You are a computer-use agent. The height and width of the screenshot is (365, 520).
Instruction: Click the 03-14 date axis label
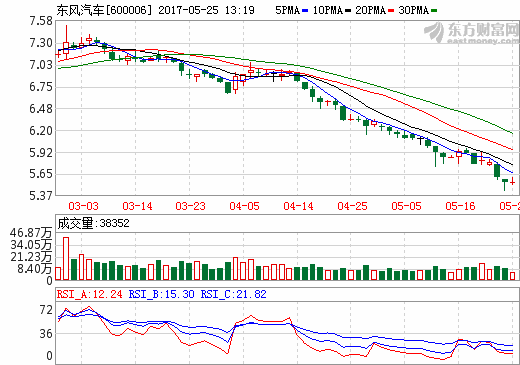[x=137, y=206]
